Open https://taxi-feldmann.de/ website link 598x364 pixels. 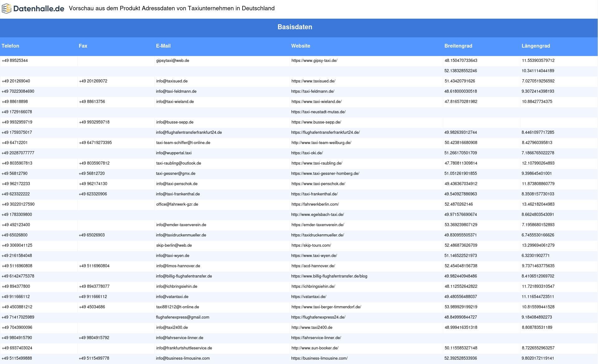point(313,91)
